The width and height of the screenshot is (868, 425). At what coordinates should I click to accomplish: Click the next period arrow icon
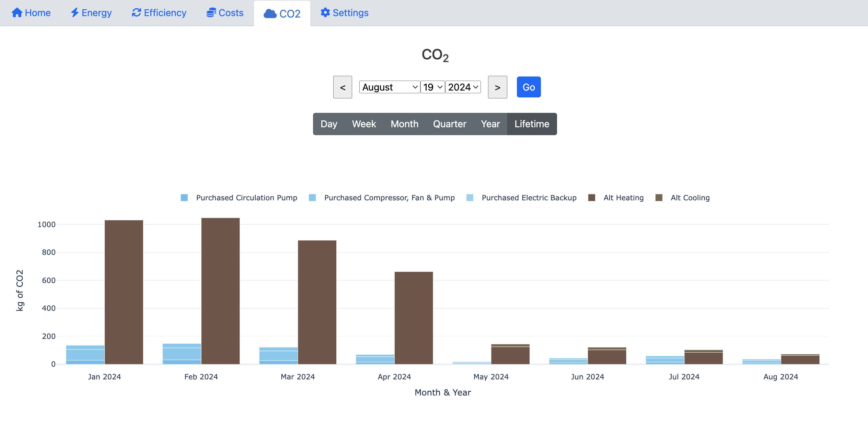(x=497, y=87)
